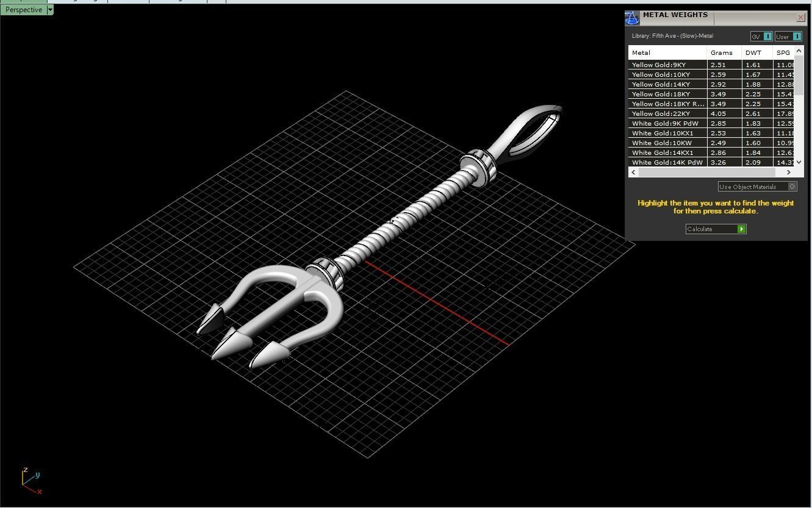Select the Yellow Gold:18KY R... row
Image resolution: width=812 pixels, height=508 pixels.
pos(711,104)
